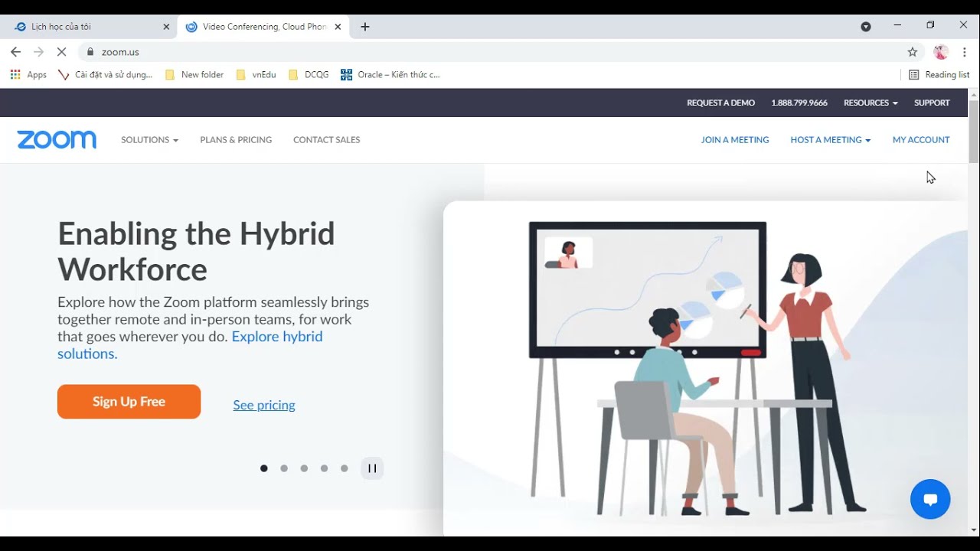Select the third carousel dot
The image size is (980, 551).
[304, 468]
